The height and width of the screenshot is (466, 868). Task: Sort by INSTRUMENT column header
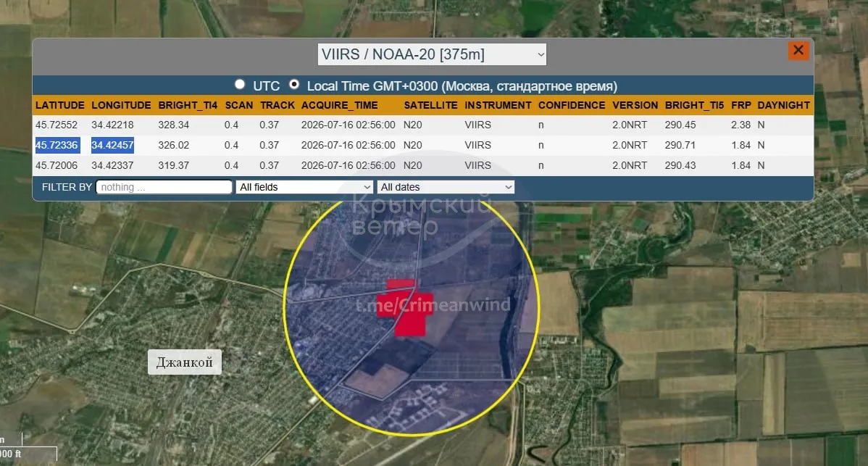[x=498, y=105]
